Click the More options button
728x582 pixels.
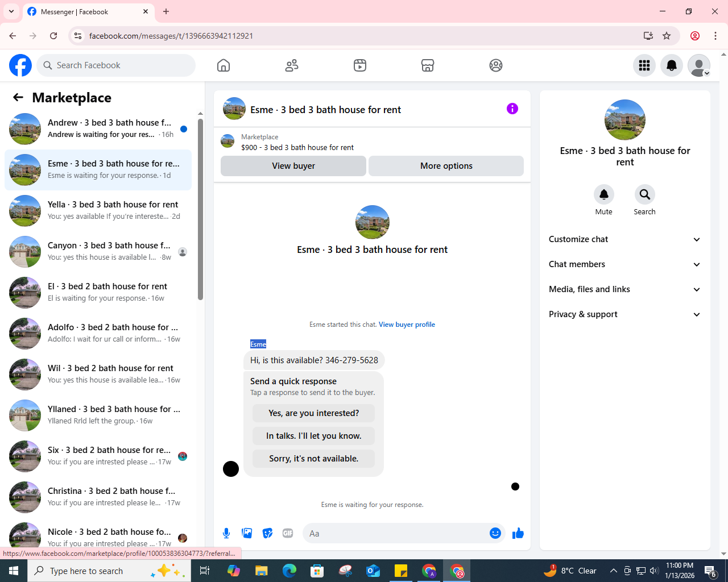[x=446, y=166]
